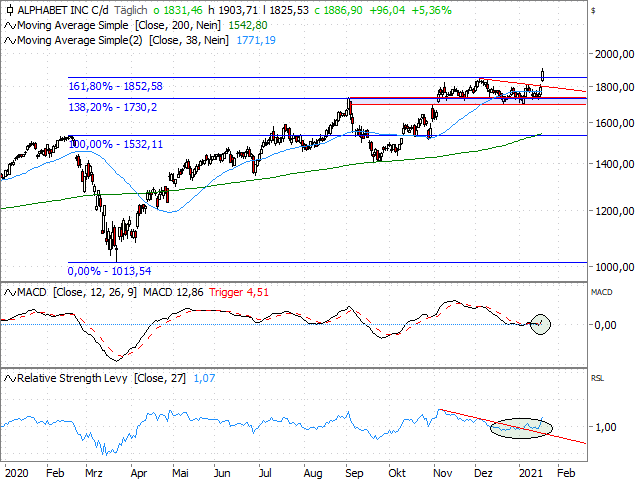Click the RSL 1,00 axis label
The height and width of the screenshot is (480, 640).
pyautogui.click(x=605, y=427)
